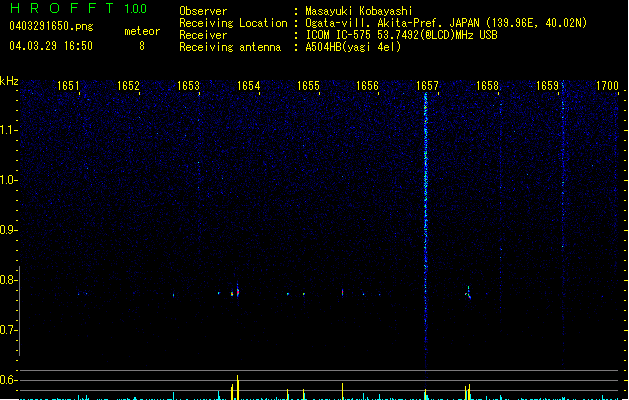Click the 1700 time axis label

[x=607, y=86]
